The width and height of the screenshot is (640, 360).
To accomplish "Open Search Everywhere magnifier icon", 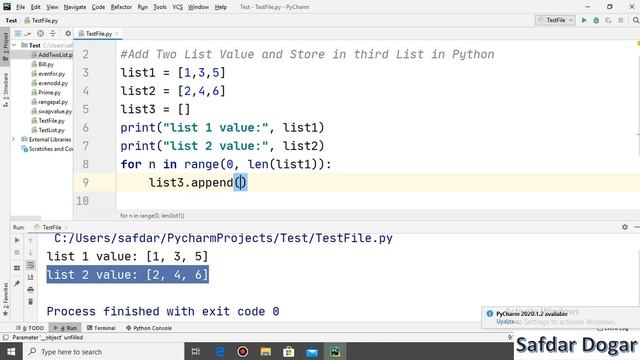I will 636,20.
